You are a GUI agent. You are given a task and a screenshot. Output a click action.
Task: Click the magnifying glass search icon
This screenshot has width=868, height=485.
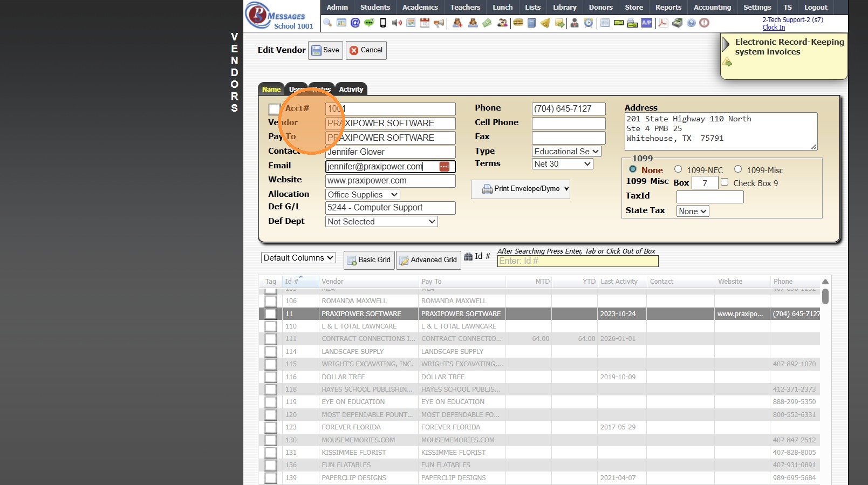point(327,23)
